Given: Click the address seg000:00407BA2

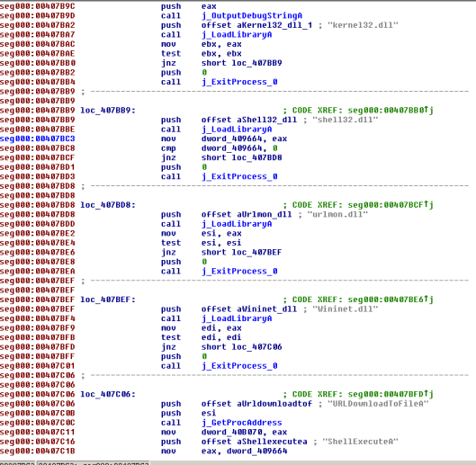Looking at the screenshot, I should point(37,25).
